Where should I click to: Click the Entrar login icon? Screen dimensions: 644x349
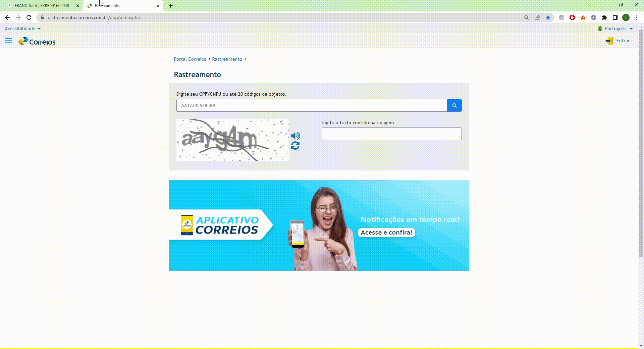[609, 41]
